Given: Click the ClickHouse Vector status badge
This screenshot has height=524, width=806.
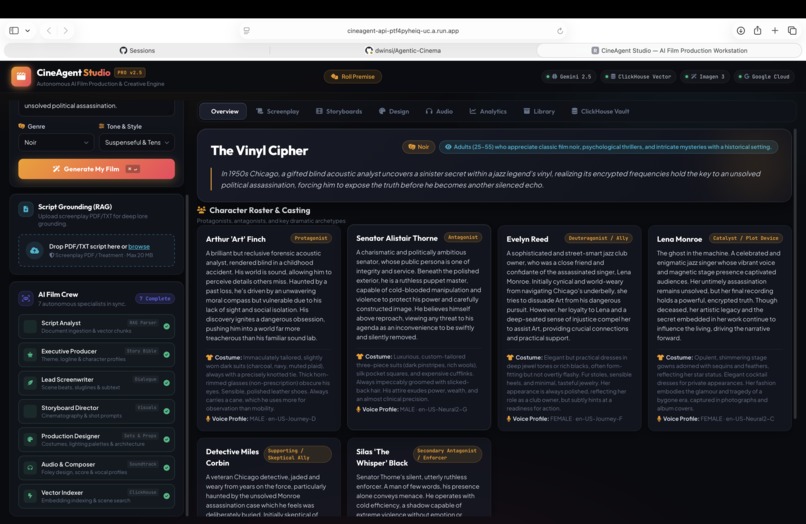Looking at the screenshot, I should (638, 77).
